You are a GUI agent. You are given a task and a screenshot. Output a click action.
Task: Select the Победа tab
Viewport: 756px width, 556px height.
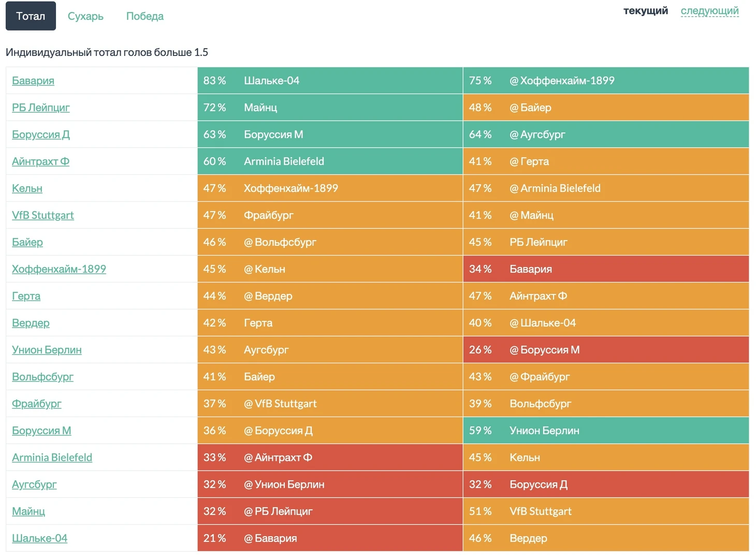point(144,16)
